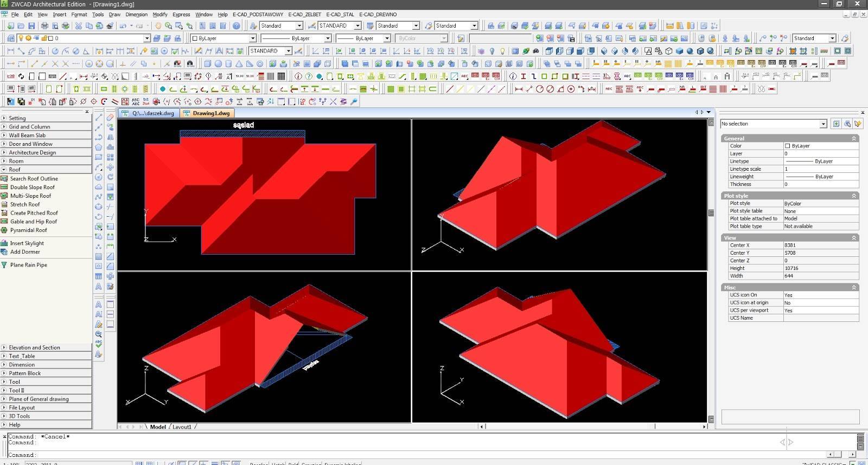Open the 'No selection' object dropdown

click(x=774, y=124)
